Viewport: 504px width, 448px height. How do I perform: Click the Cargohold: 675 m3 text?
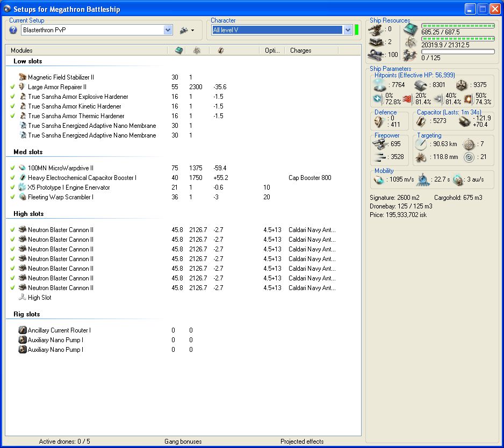[x=458, y=197]
